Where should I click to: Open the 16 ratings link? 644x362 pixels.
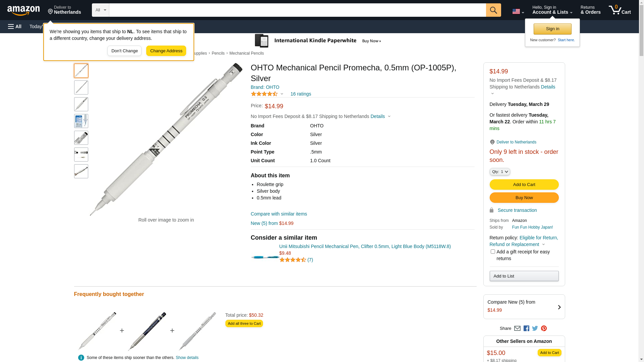click(301, 94)
